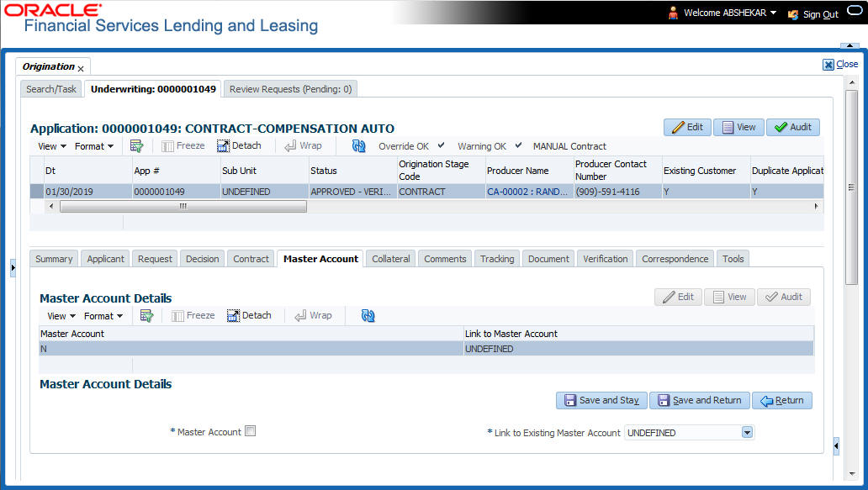Toggle the Warning OK checkmark

click(x=519, y=145)
